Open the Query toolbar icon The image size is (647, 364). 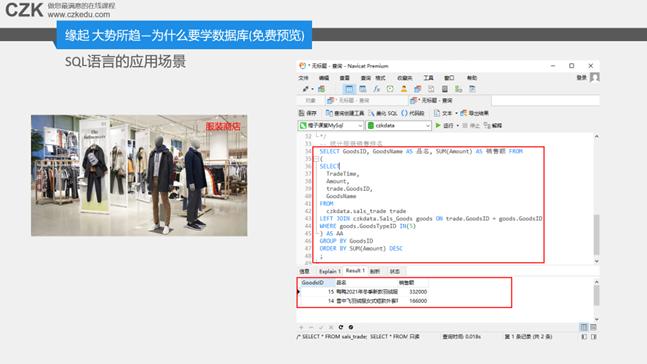(418, 89)
